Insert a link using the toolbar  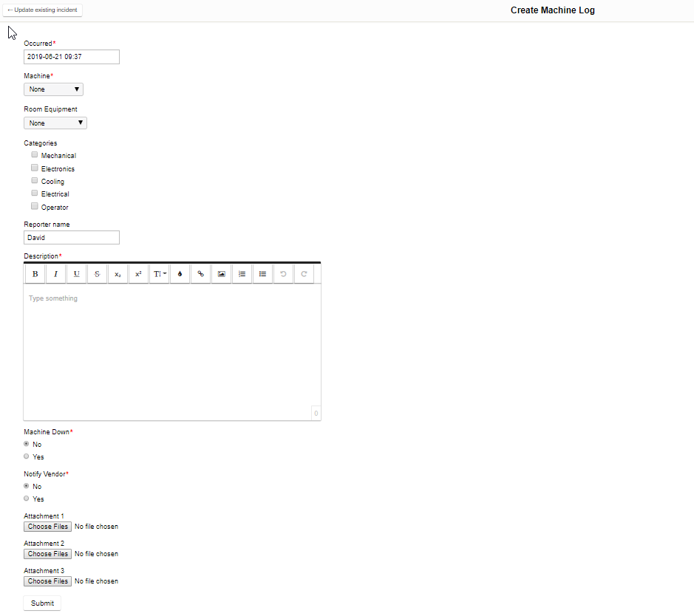click(x=200, y=273)
